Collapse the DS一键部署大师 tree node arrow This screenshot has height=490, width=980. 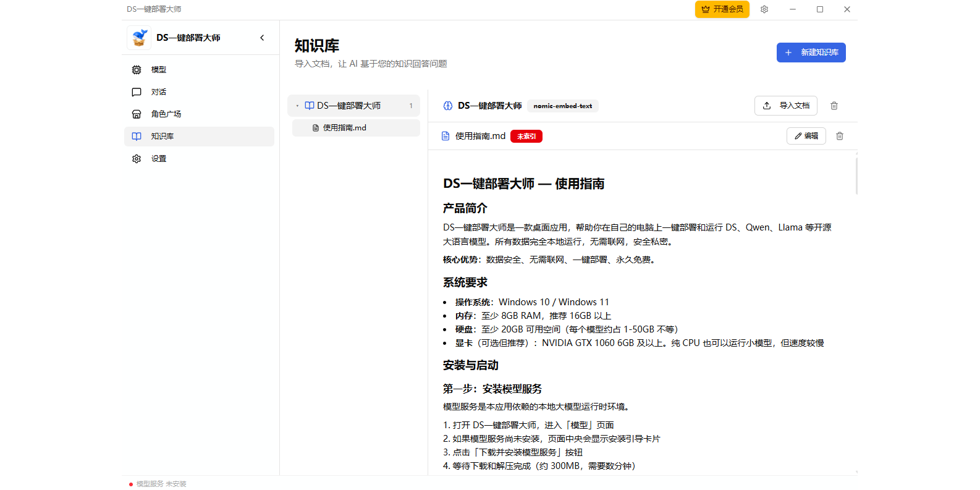[297, 106]
